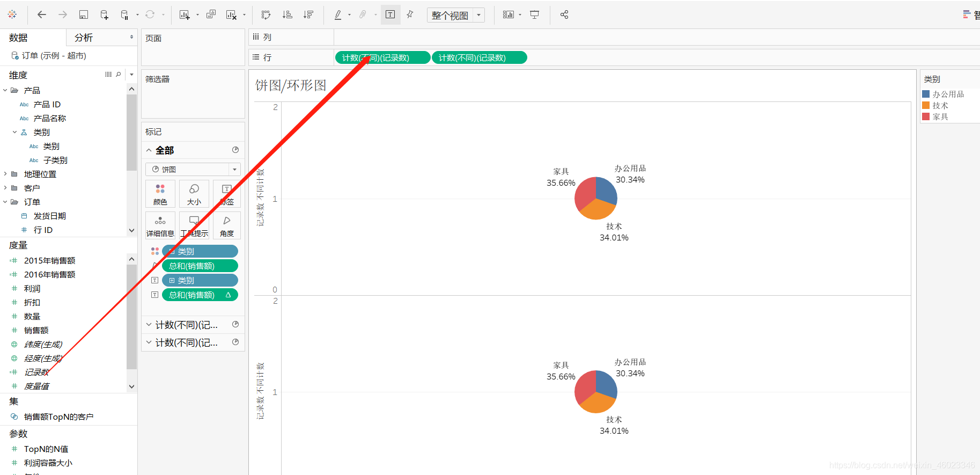The height and width of the screenshot is (475, 980).
Task: Collapse the 类别 hierarchy
Action: coord(15,132)
